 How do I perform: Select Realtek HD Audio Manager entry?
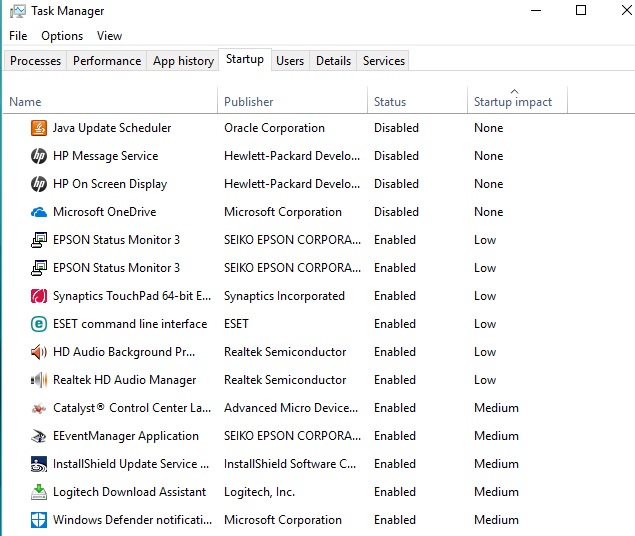coord(124,380)
